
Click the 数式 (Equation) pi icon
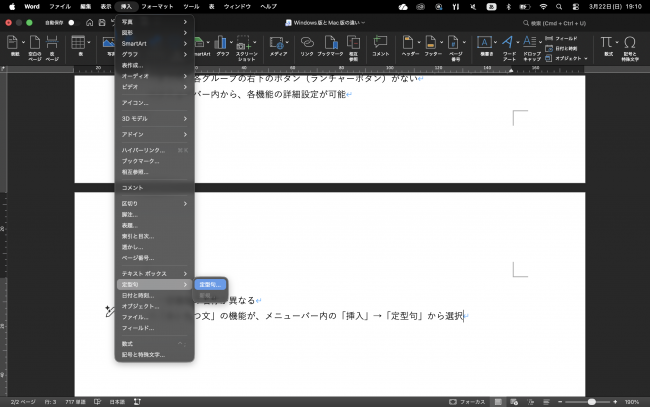(x=607, y=44)
